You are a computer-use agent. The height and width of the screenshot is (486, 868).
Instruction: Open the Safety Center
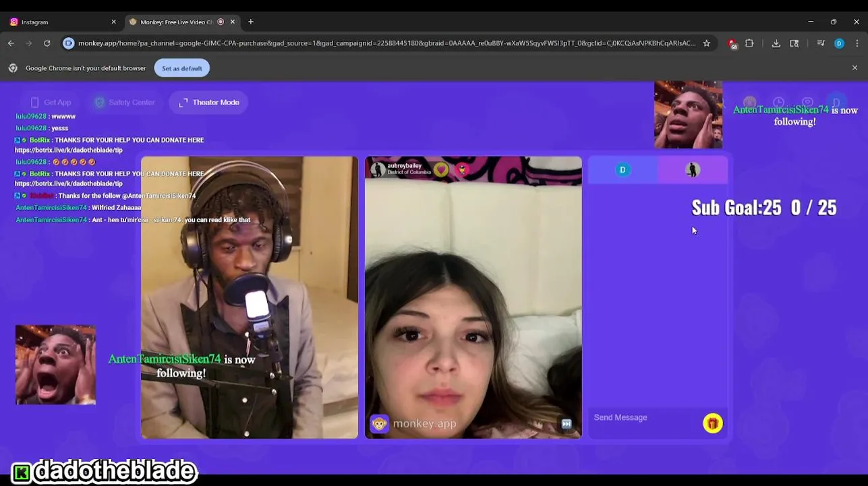coord(125,102)
